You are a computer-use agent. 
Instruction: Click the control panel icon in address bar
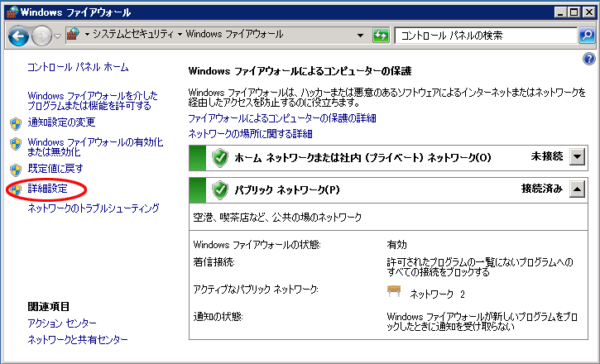pos(73,35)
